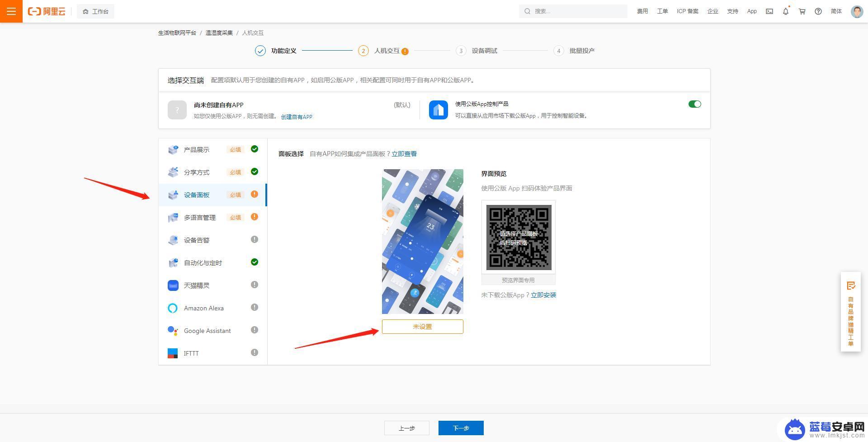Viewport: 868px width, 442px height.
Task: Open the 支持 menu
Action: click(733, 11)
